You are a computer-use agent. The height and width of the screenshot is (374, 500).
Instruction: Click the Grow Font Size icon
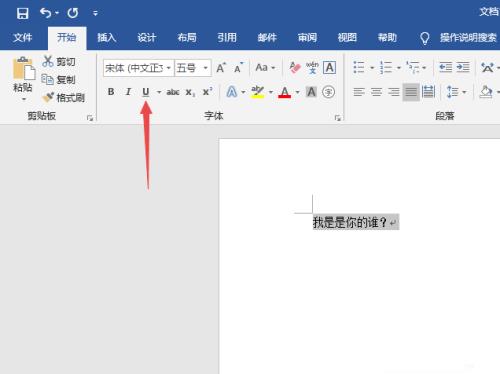221,68
